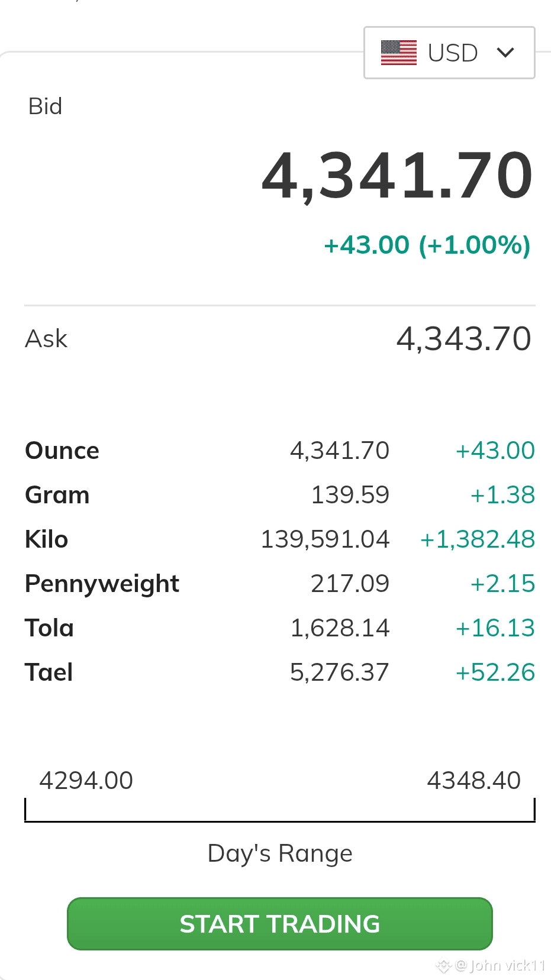Pick the Tael row label

[49, 672]
